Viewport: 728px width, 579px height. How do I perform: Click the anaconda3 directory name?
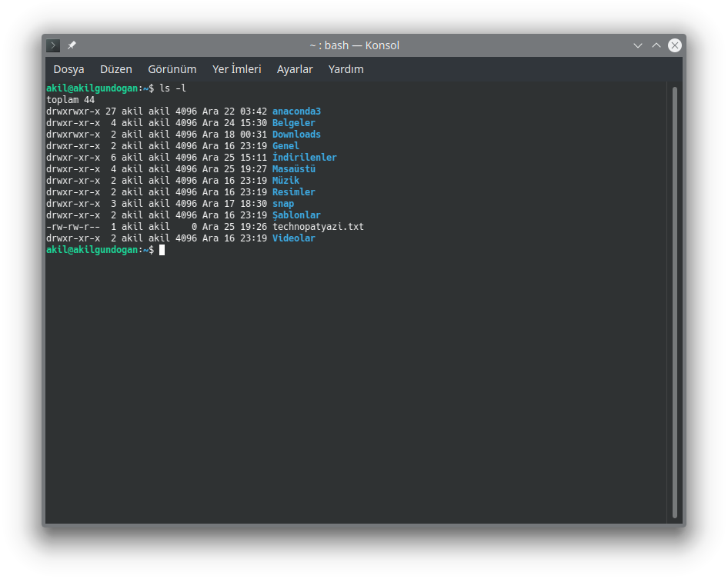click(x=296, y=111)
